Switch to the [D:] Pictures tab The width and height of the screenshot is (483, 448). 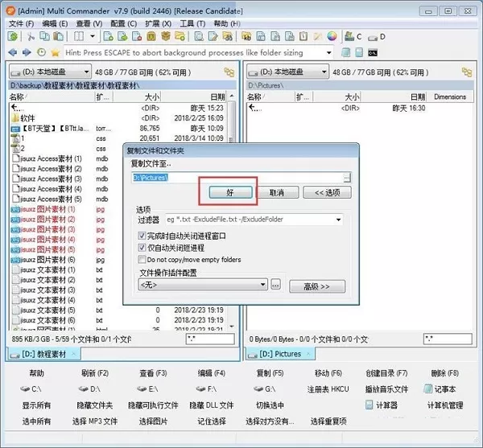(280, 354)
